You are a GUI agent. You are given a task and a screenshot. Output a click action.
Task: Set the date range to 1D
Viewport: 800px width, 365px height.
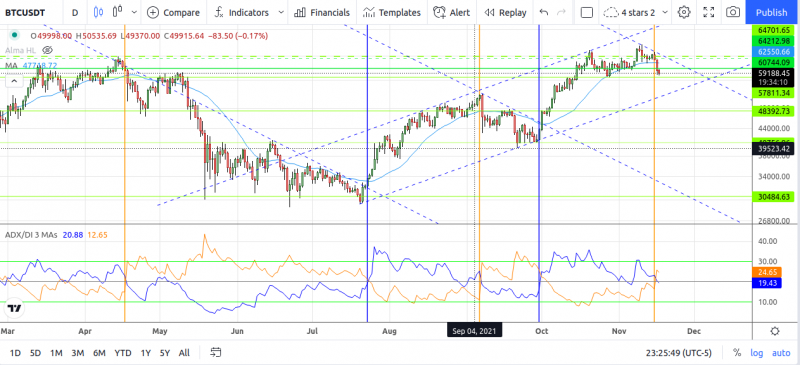point(15,353)
